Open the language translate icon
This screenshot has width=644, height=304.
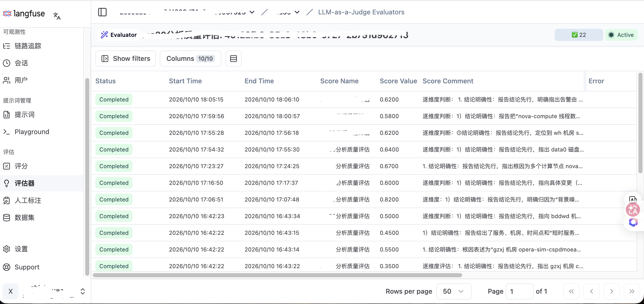[x=57, y=16]
